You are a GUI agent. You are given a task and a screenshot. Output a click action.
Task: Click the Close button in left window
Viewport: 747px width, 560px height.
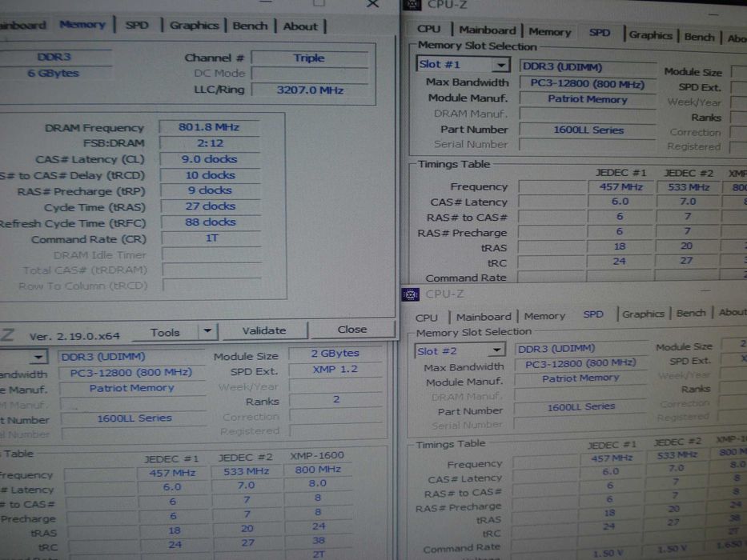(x=352, y=330)
